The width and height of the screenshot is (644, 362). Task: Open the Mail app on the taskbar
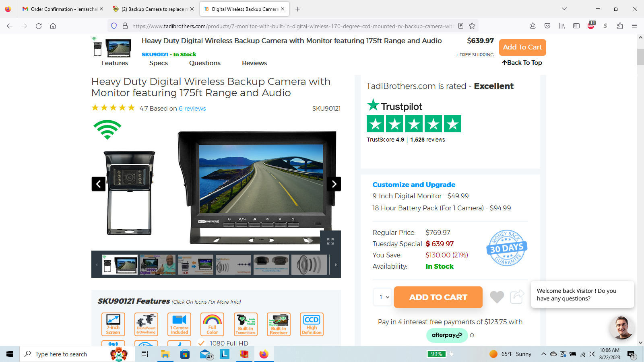click(206, 354)
